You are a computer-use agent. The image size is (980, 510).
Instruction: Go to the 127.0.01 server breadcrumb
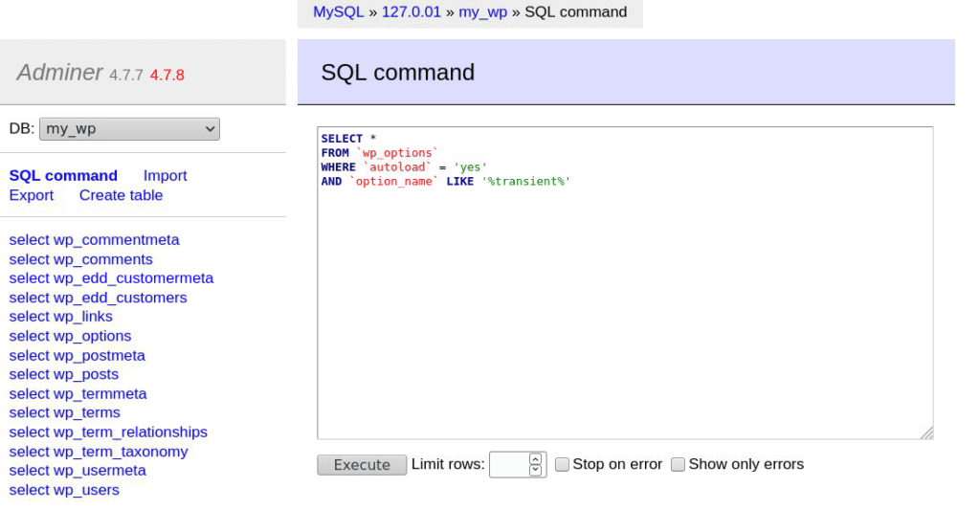point(412,12)
